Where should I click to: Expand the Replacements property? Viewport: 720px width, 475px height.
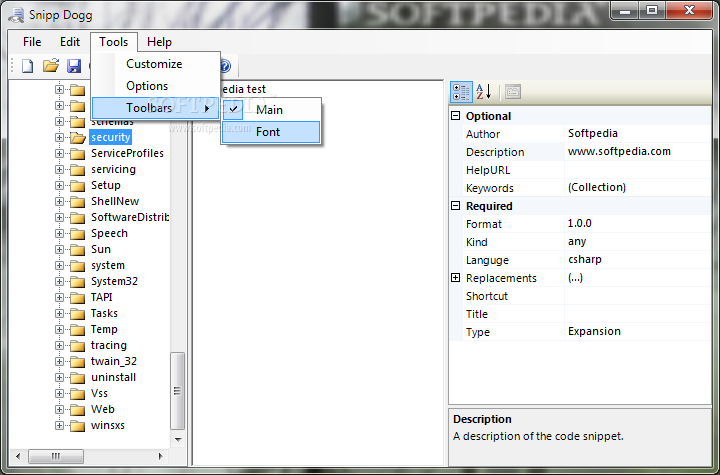point(456,277)
